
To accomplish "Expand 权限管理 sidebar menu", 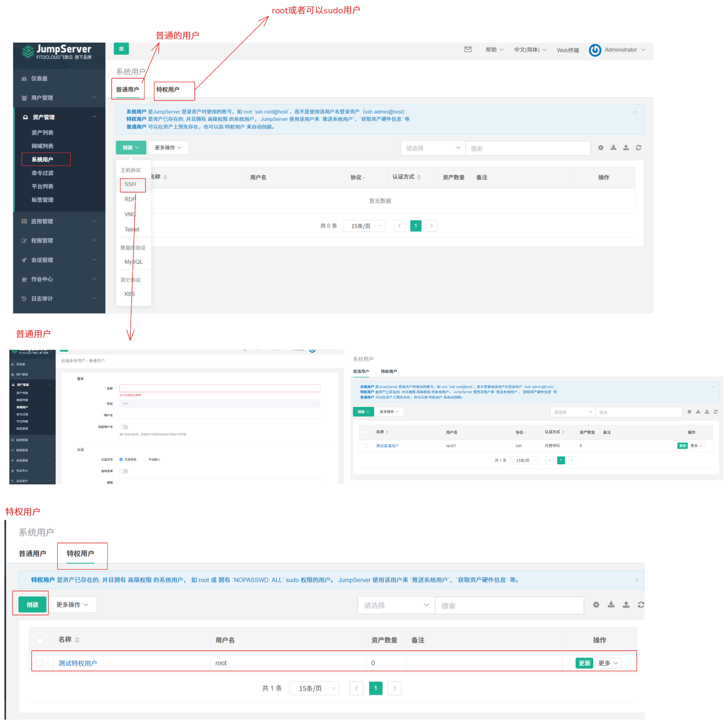I will click(59, 241).
